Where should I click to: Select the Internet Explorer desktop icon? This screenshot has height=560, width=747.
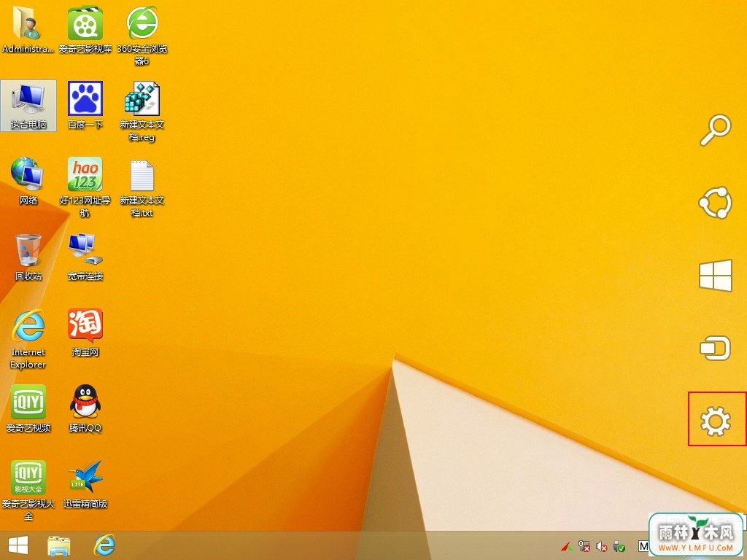click(x=28, y=339)
